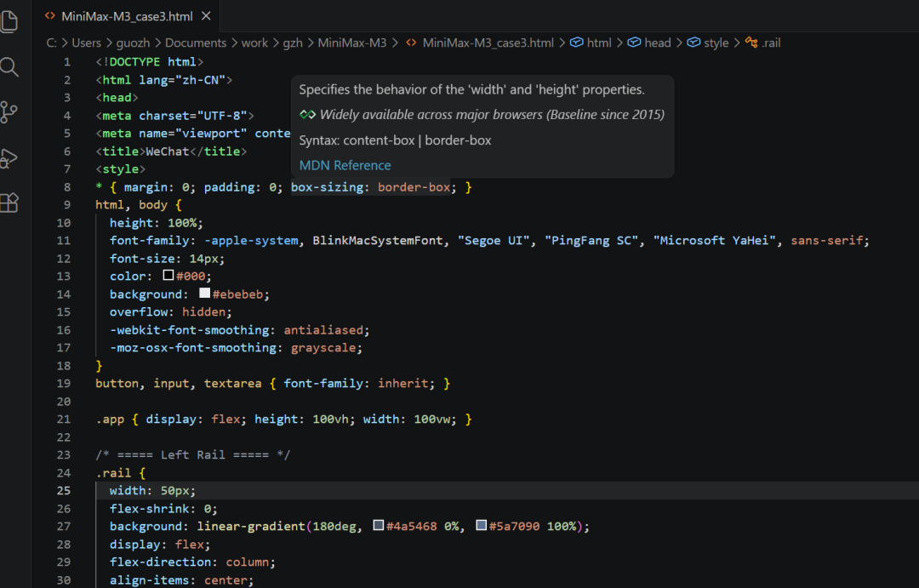The width and height of the screenshot is (919, 588).
Task: Close the MiniMax-M3_case3.html tab
Action: click(206, 16)
